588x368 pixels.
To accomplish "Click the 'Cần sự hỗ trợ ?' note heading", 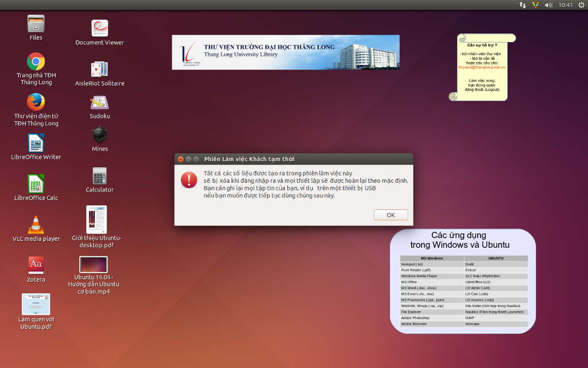I will (482, 45).
